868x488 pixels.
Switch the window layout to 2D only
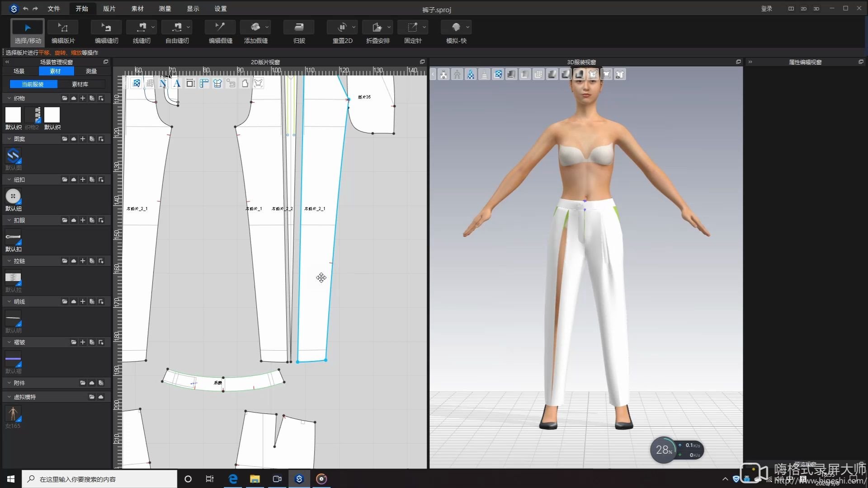(804, 9)
